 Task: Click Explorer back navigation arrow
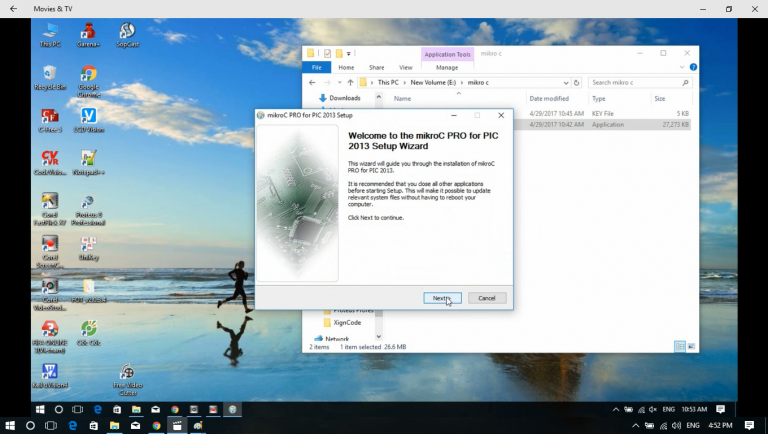(x=312, y=83)
